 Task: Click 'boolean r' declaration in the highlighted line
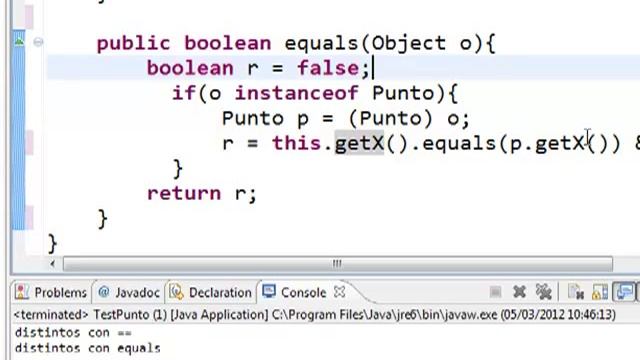pos(203,68)
